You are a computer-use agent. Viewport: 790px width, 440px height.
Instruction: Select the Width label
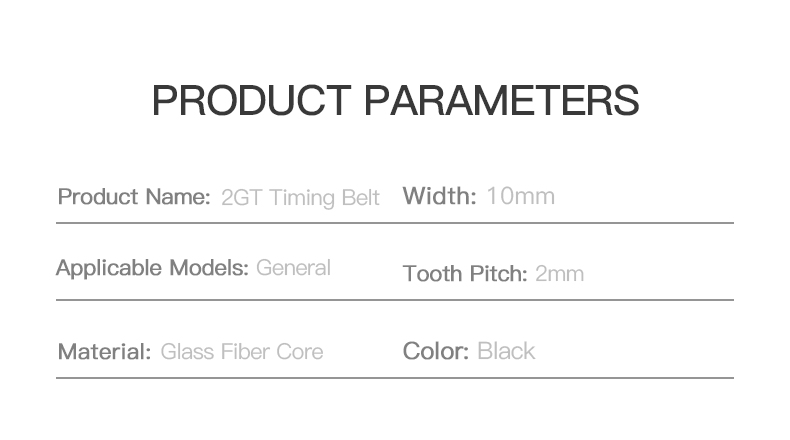point(439,196)
